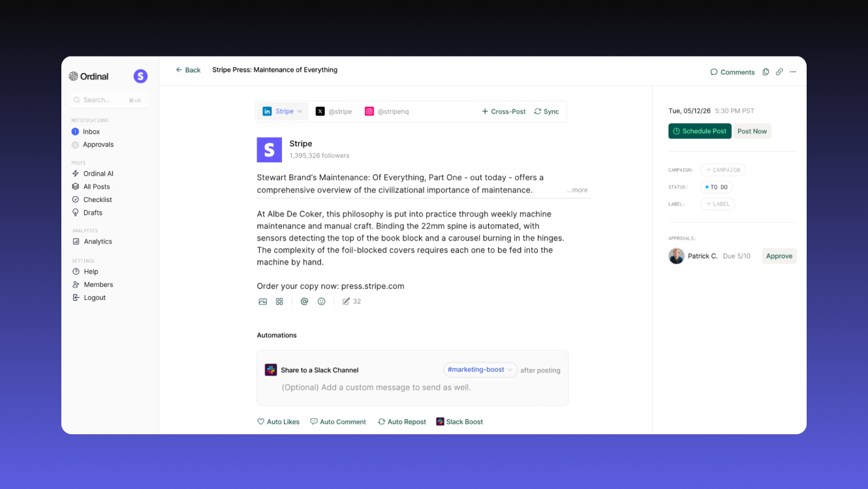868x489 pixels.
Task: Click the Post Now button
Action: coord(752,131)
